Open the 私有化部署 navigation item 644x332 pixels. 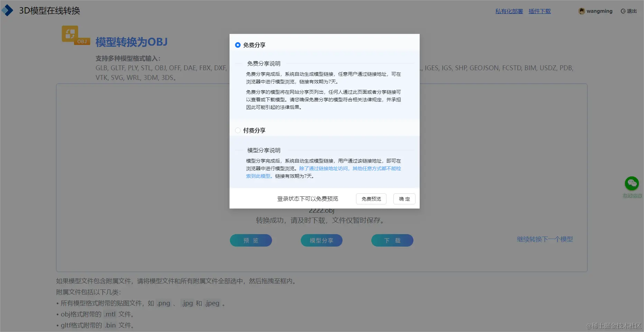[508, 11]
